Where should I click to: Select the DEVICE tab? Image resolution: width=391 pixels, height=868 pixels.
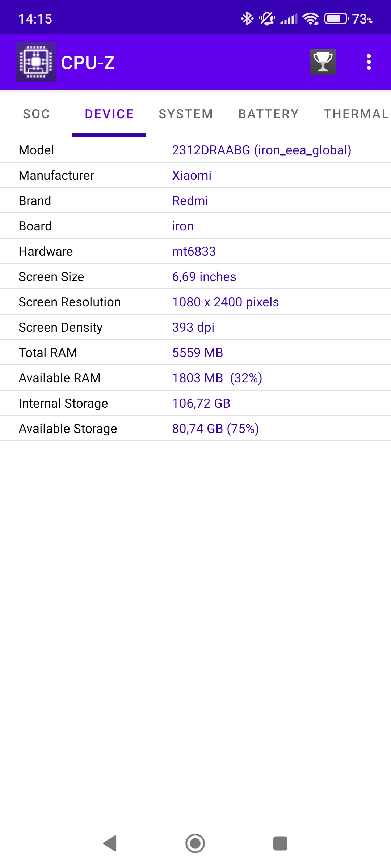click(x=109, y=114)
